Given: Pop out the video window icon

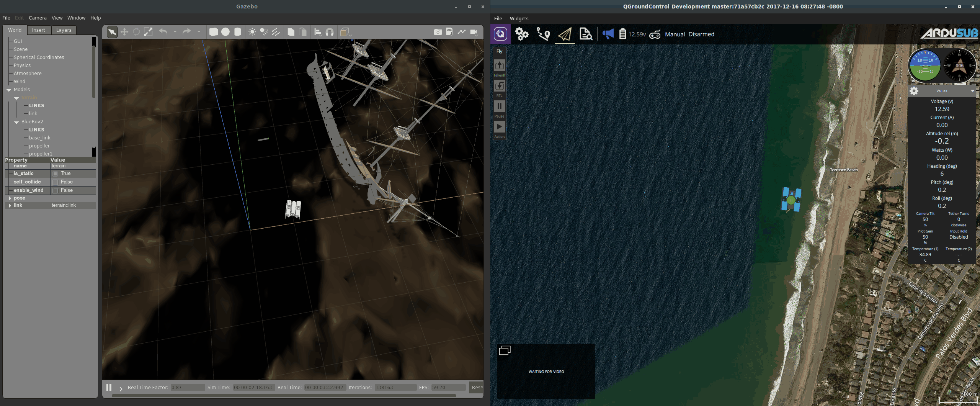Looking at the screenshot, I should (x=505, y=350).
